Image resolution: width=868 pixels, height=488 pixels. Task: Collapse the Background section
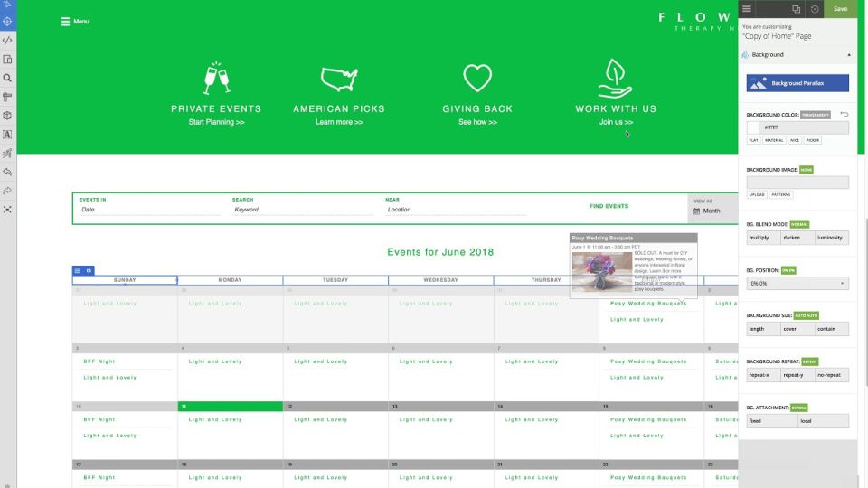(x=848, y=55)
